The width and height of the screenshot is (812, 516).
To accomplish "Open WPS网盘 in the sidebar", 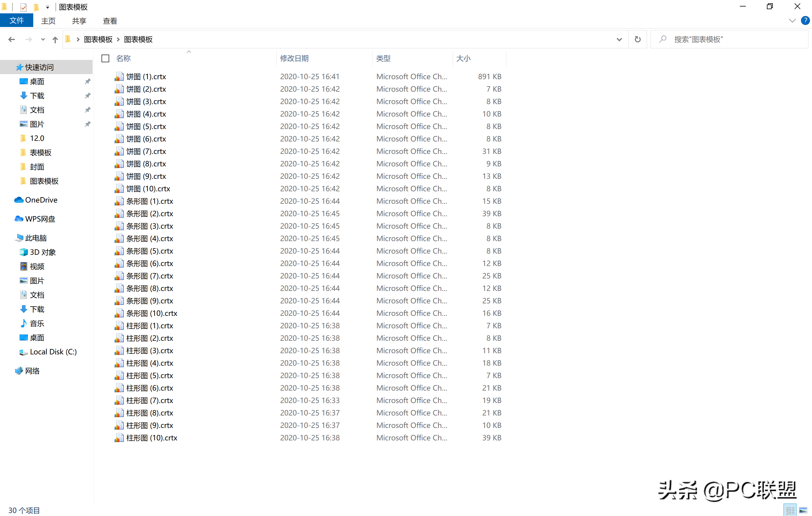I will point(40,219).
